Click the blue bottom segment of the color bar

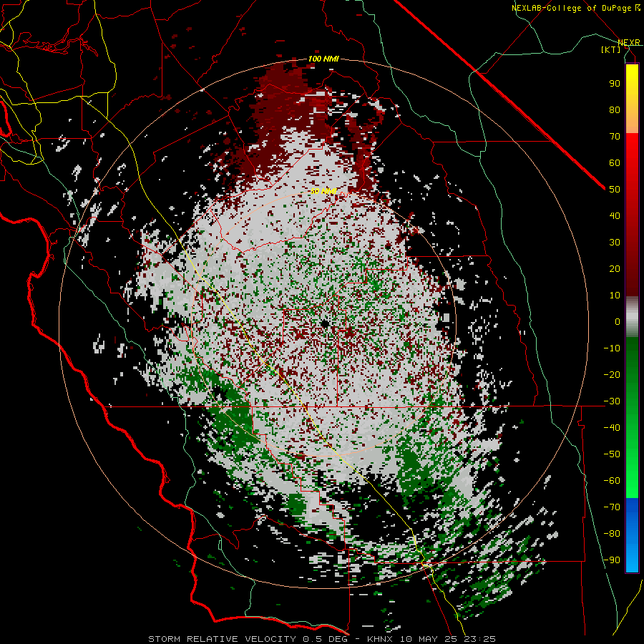pyautogui.click(x=632, y=535)
